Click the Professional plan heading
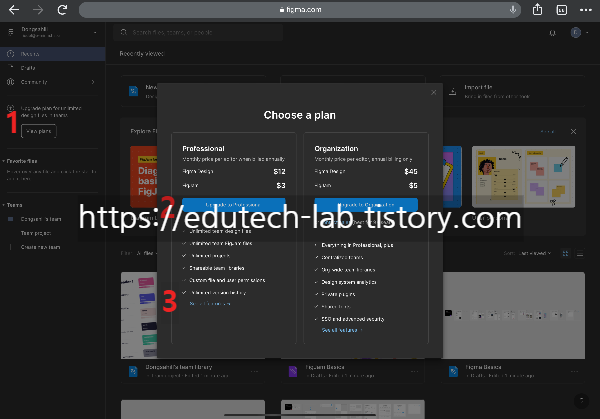The image size is (600, 419). 203,148
